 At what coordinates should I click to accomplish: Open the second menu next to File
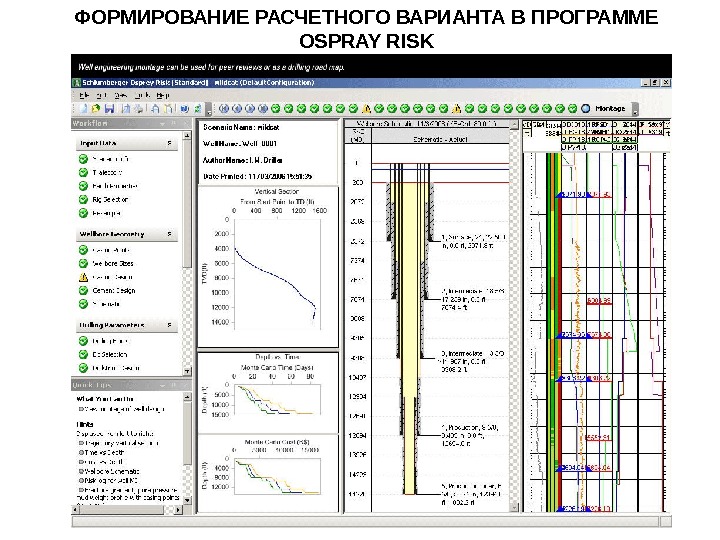click(101, 96)
